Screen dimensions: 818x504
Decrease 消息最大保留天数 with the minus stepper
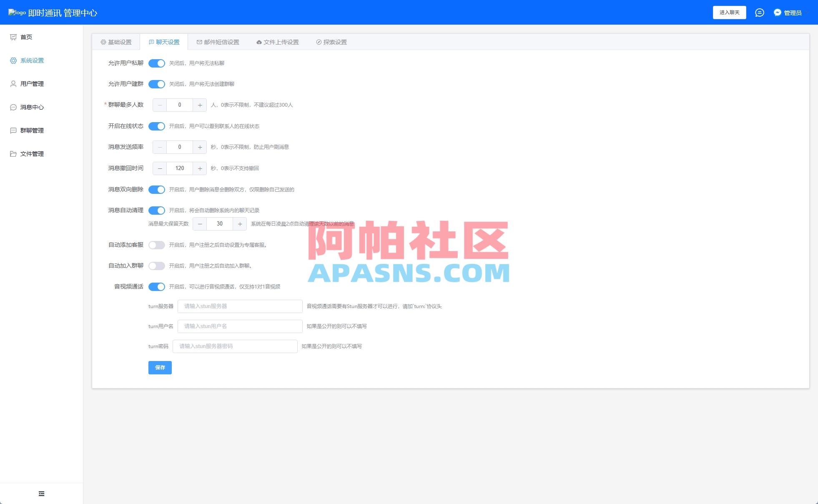coord(200,223)
